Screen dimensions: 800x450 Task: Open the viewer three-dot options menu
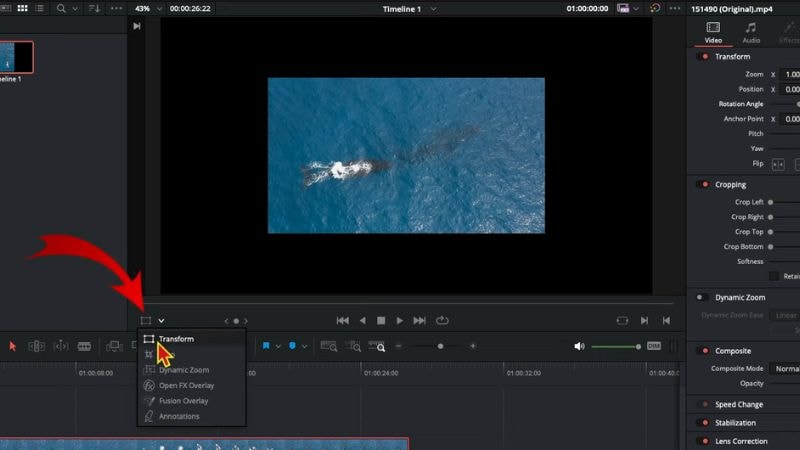pos(674,8)
